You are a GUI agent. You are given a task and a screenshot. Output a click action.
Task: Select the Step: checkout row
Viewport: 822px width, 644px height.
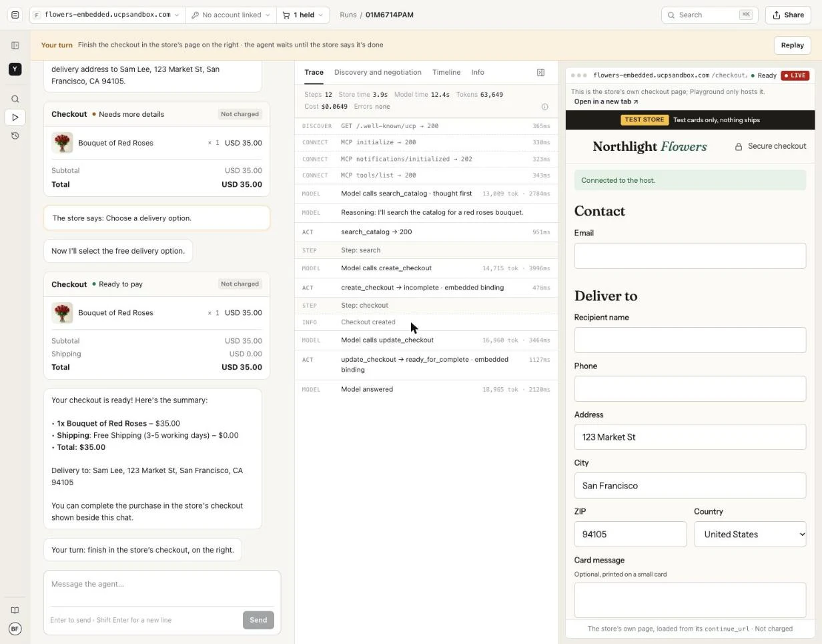coord(426,306)
